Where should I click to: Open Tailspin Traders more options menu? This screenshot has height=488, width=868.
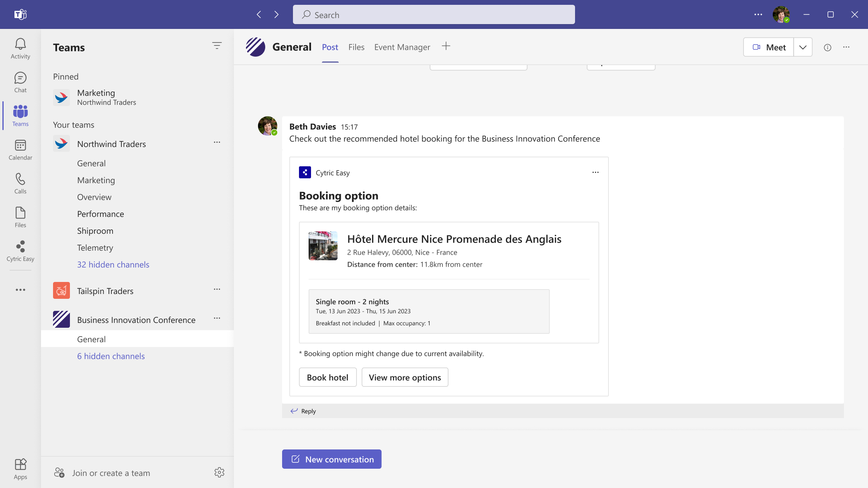(217, 289)
